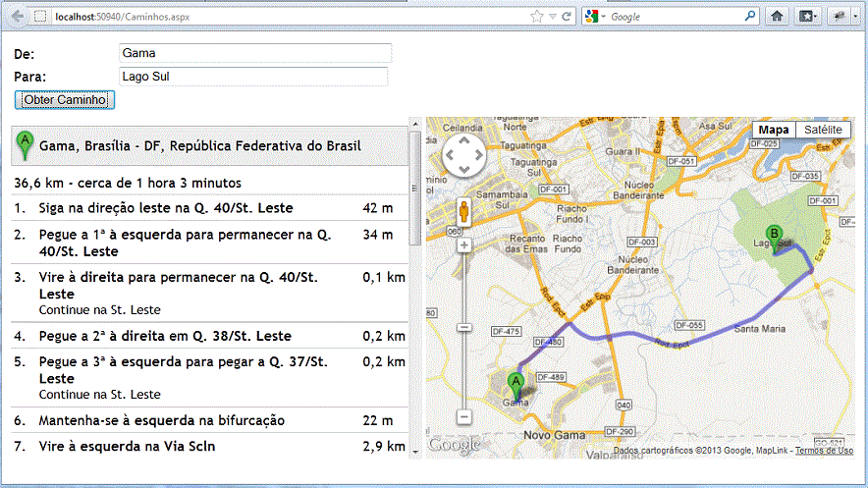Switch map to Satélite view
This screenshot has height=488, width=868.
pos(822,130)
